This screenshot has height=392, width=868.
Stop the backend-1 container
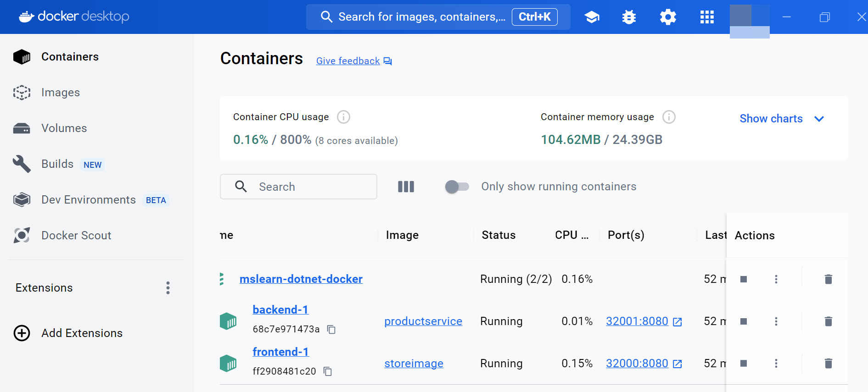[x=744, y=321]
